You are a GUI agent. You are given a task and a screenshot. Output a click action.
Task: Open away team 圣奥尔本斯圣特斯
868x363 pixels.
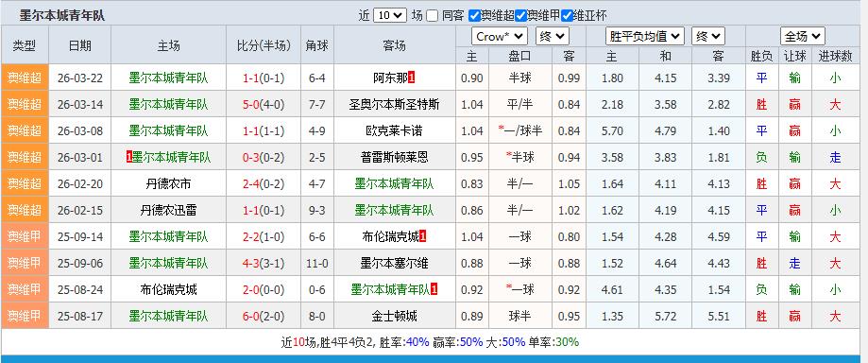coord(394,105)
